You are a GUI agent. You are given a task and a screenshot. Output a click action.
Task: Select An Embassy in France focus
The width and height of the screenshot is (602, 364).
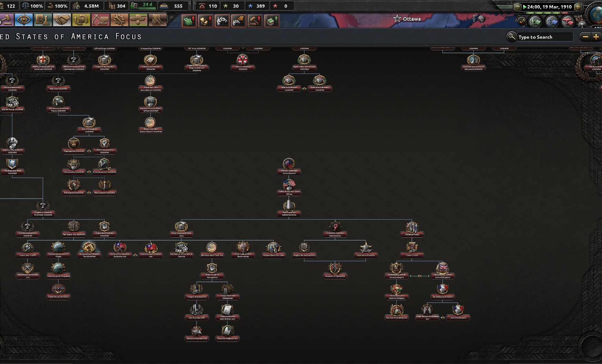click(x=443, y=291)
